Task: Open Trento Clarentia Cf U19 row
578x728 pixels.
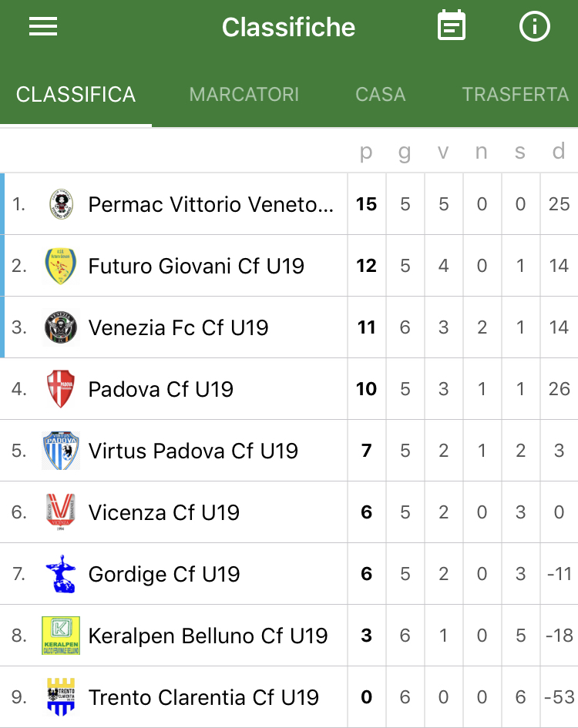Action: [289, 697]
